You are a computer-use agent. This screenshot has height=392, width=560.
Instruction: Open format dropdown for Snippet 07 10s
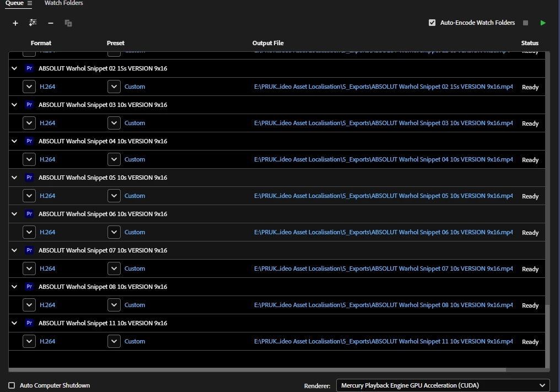pos(29,269)
